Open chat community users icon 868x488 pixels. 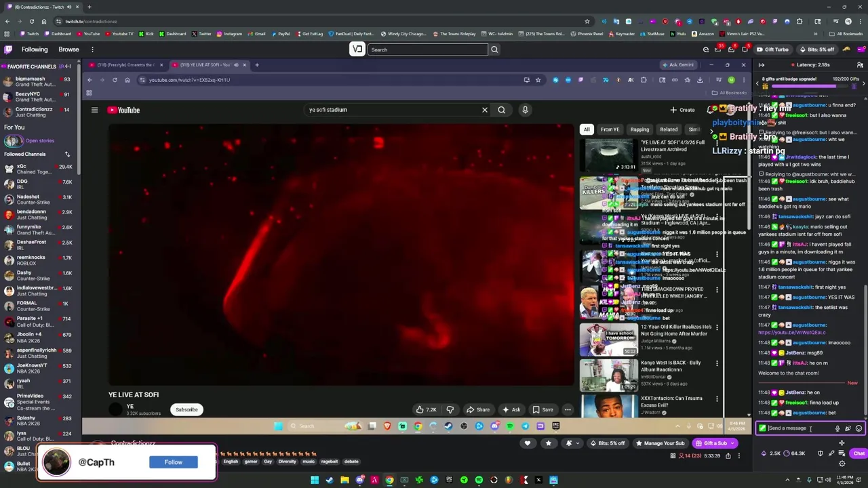pos(860,65)
